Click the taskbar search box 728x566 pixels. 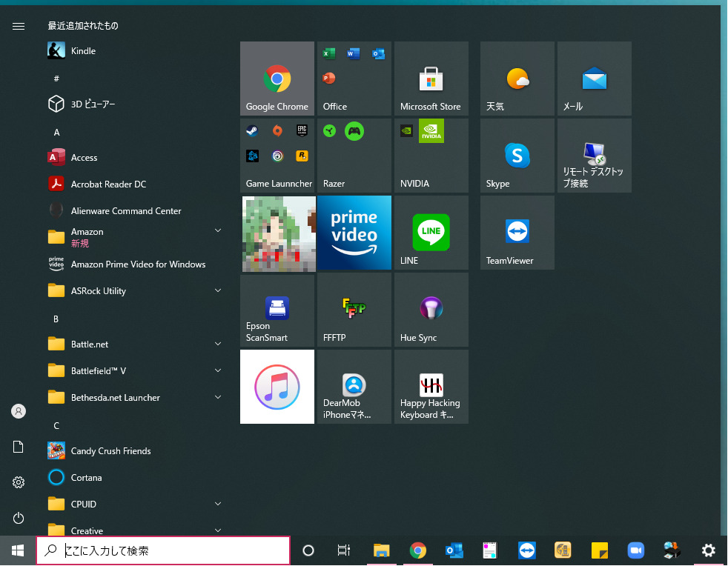(163, 550)
